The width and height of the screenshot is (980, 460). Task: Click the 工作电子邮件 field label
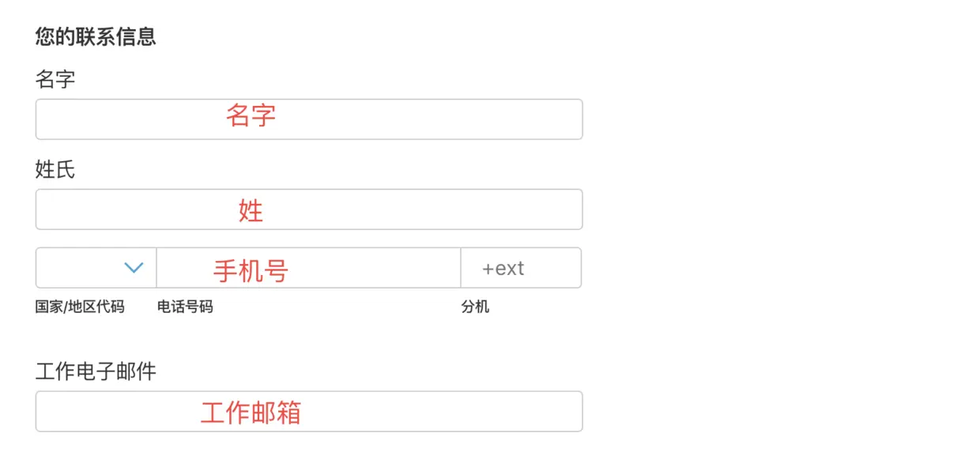click(96, 371)
